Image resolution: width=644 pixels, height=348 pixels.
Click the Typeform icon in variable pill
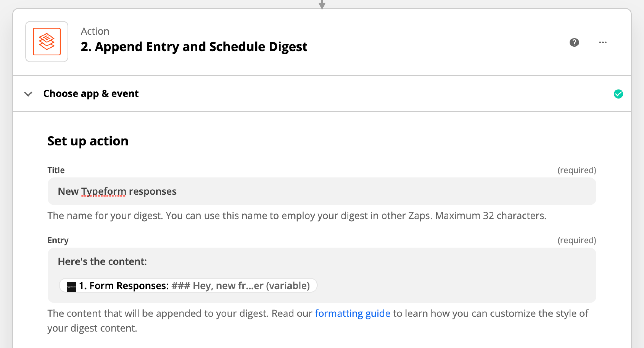coord(71,287)
